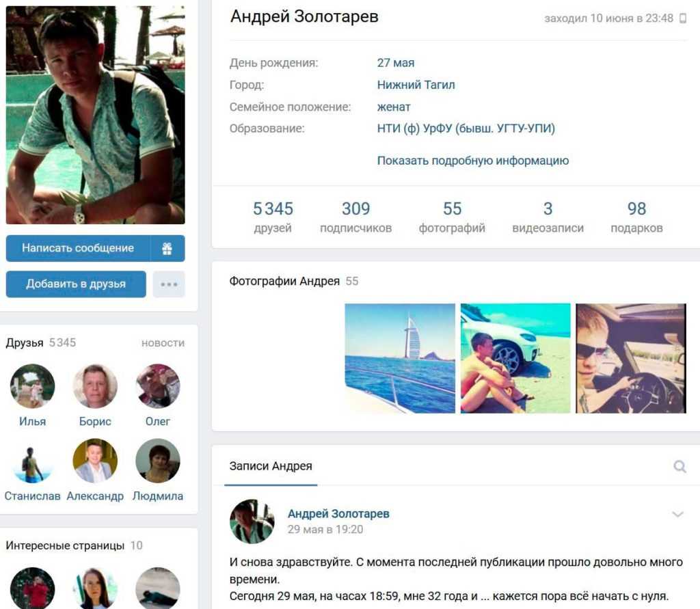The image size is (700, 609).
Task: Open the three-dots more actions button
Action: point(169,284)
